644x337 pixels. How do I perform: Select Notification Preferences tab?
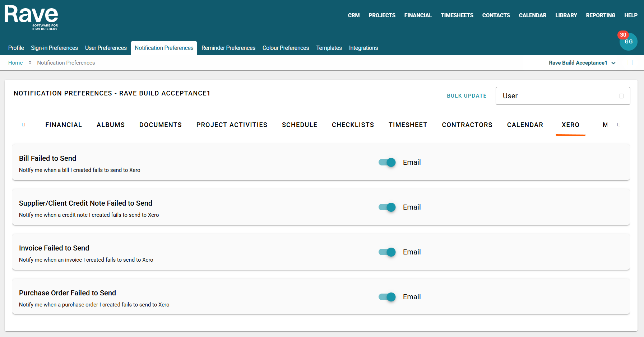click(164, 48)
